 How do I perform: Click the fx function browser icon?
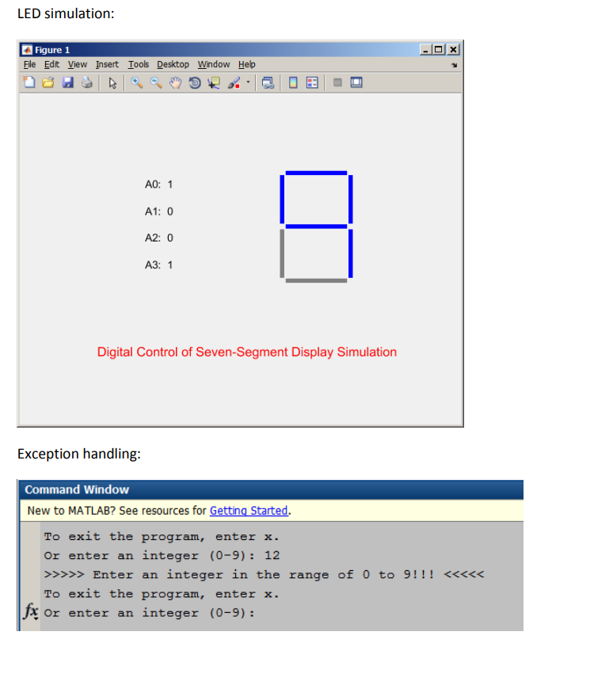click(30, 611)
